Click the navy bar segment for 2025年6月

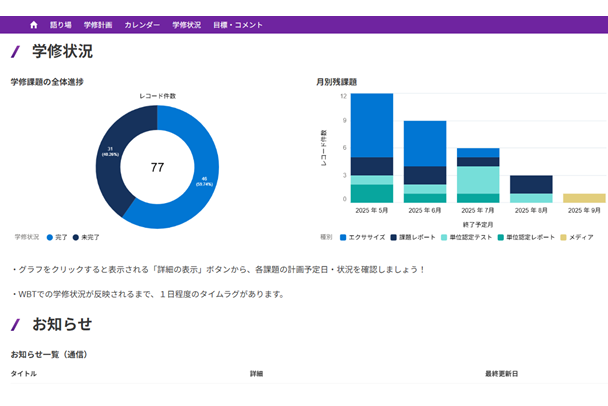[425, 175]
